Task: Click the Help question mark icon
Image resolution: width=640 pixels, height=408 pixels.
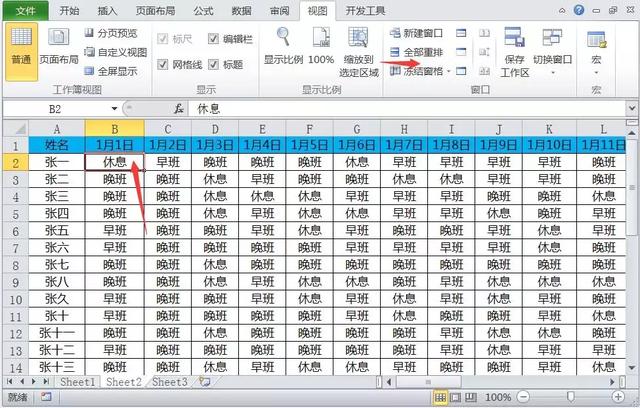Action: (x=579, y=10)
